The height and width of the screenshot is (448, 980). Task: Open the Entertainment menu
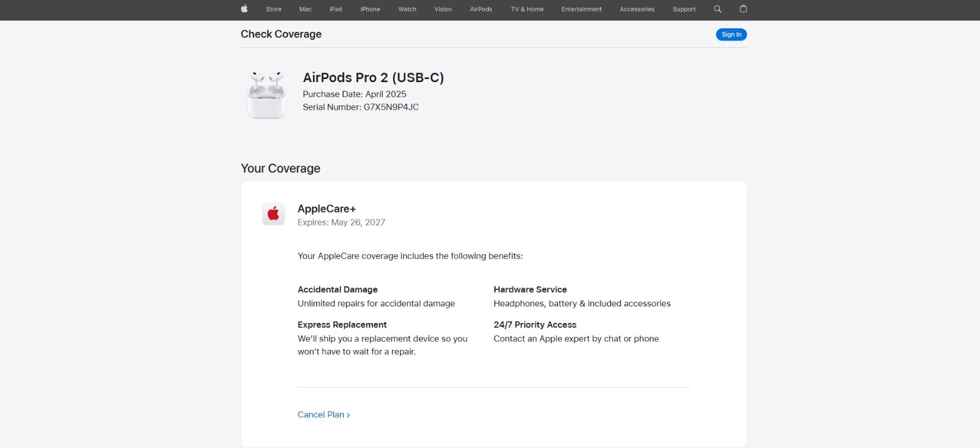point(581,9)
